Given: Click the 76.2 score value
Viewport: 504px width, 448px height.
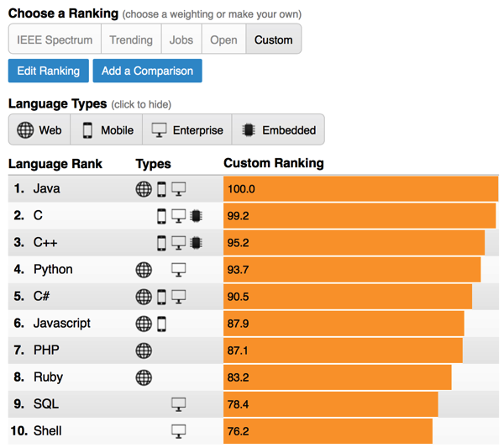Looking at the screenshot, I should [239, 431].
